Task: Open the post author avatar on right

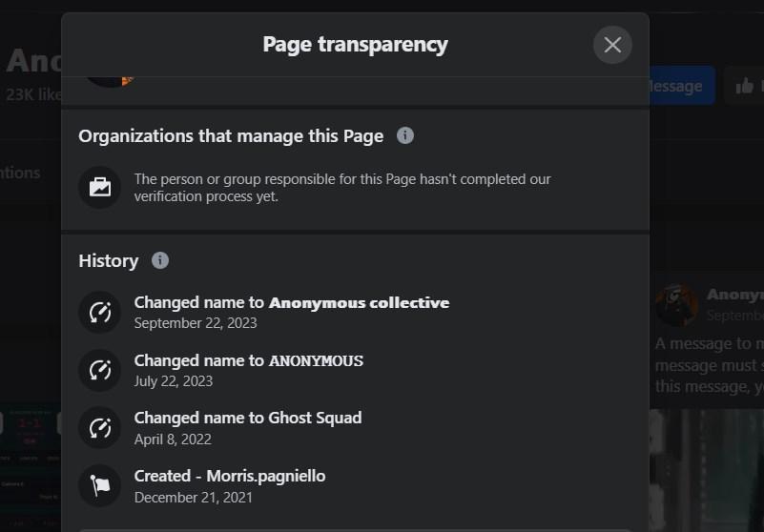Action: (x=676, y=305)
